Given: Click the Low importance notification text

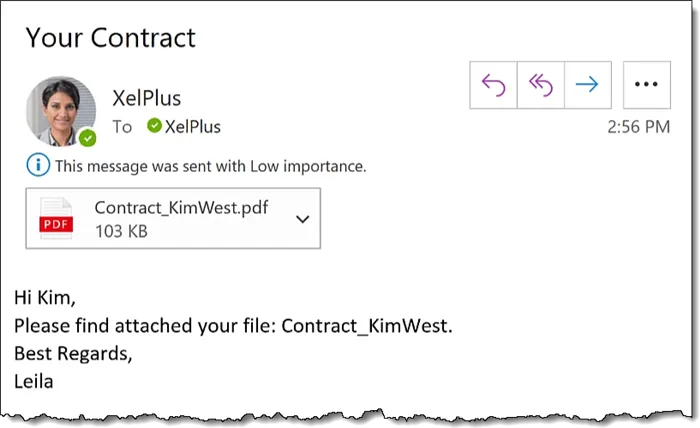Looking at the screenshot, I should pos(211,166).
